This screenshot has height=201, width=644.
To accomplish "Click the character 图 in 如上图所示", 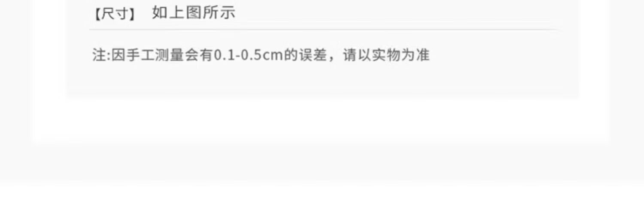I will pos(193,13).
